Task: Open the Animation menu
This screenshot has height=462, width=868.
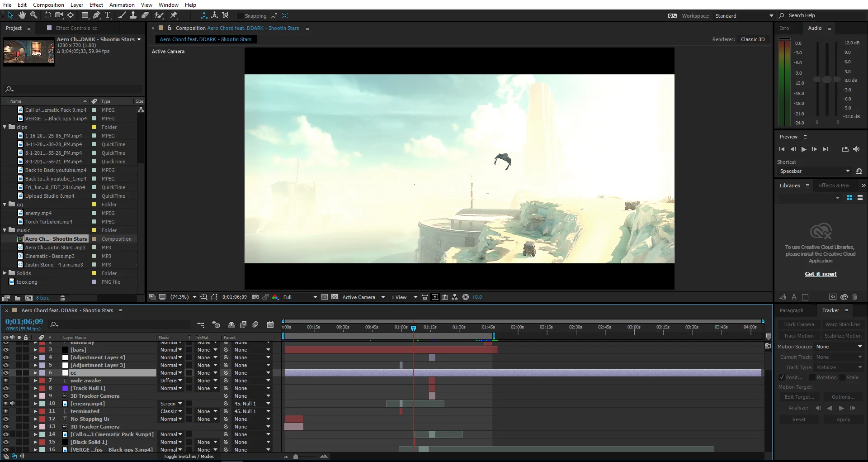Action: pos(122,5)
